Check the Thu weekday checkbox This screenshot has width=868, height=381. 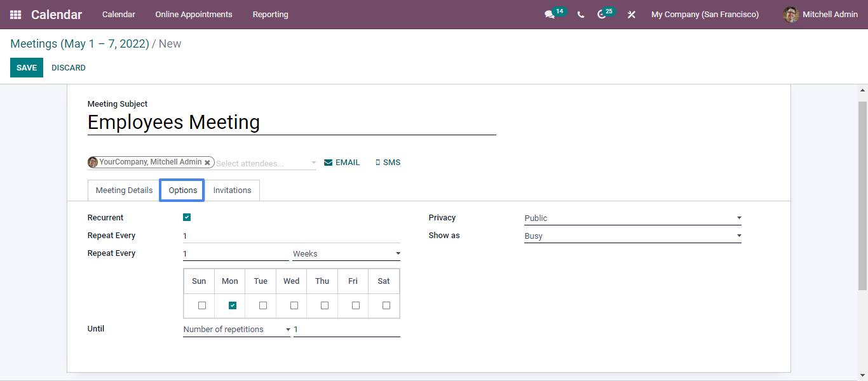(325, 305)
